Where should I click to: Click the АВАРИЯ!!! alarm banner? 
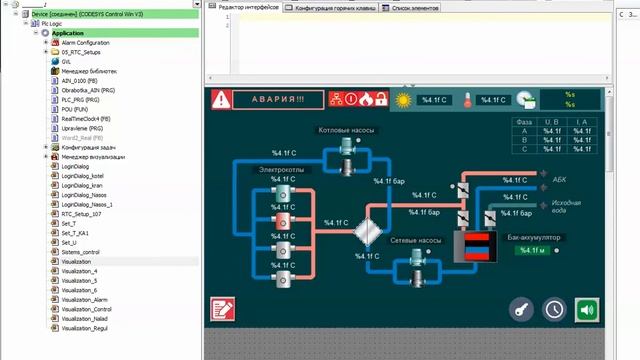click(278, 100)
